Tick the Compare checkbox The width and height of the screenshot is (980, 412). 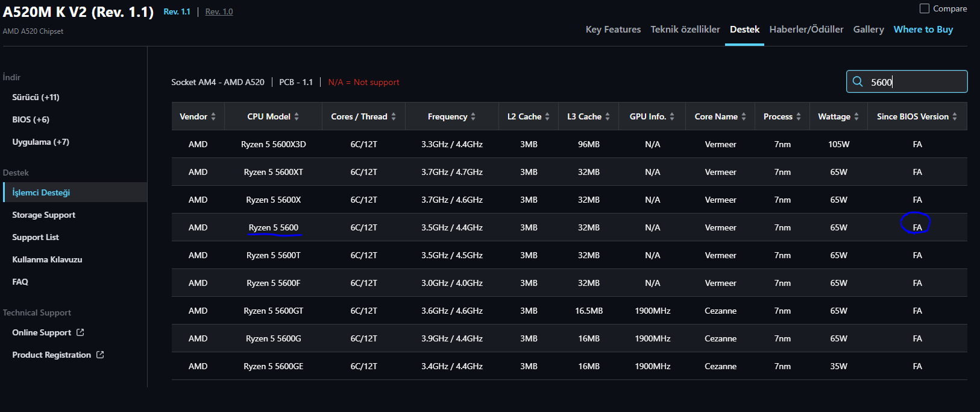925,8
